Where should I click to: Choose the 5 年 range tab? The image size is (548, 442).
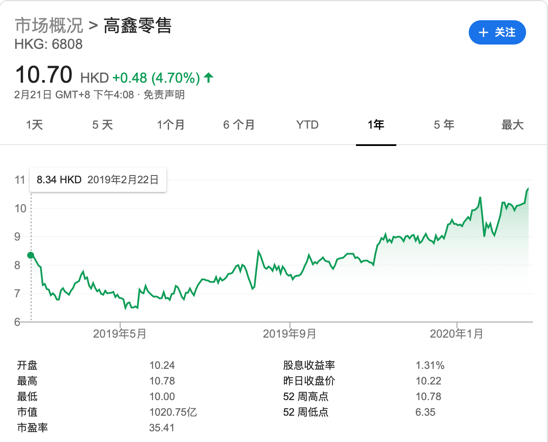(444, 125)
